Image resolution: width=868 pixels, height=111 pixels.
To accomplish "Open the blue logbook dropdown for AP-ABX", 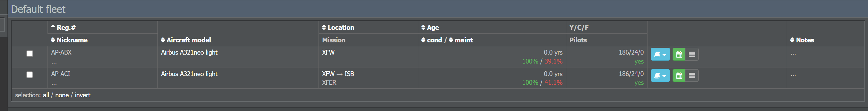I will tap(660, 54).
